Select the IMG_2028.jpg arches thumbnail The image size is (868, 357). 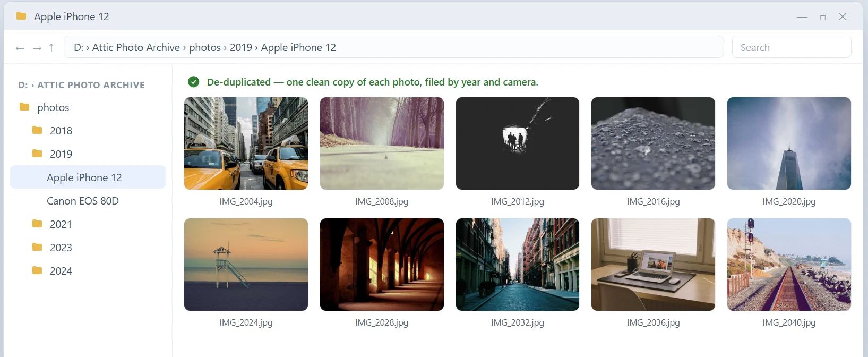382,265
